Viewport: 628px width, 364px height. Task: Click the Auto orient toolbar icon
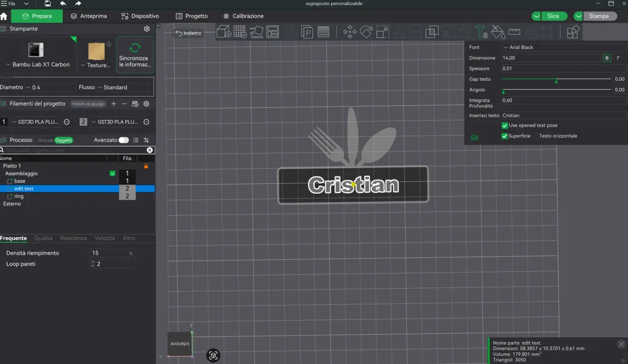256,31
